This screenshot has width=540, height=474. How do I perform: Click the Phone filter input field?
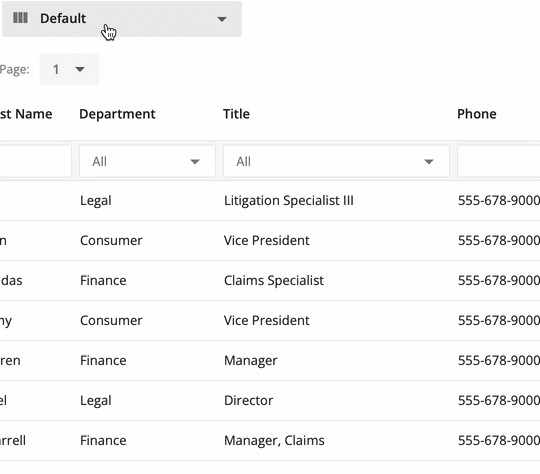coord(498,161)
